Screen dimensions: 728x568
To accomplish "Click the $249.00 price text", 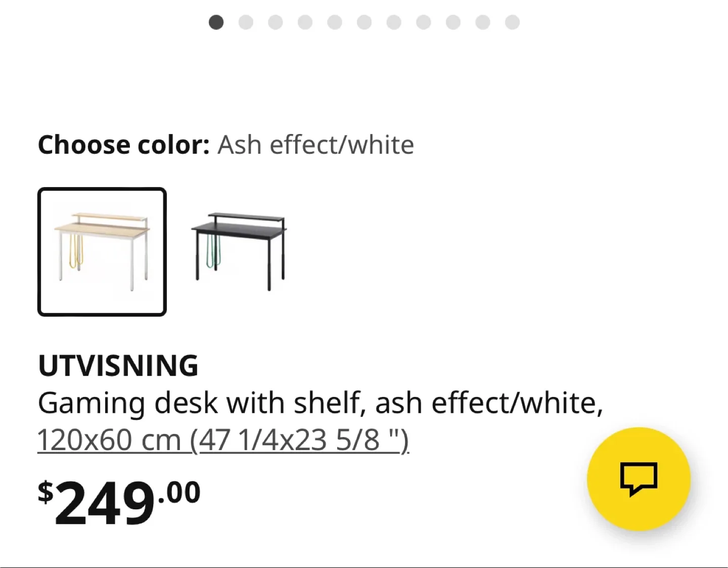I will [119, 501].
